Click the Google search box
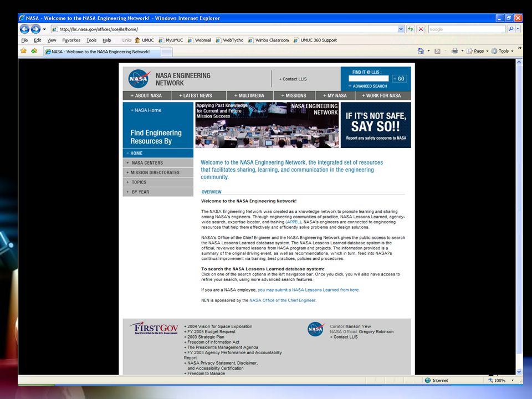Viewport: 532px width, 399px height. [467, 29]
